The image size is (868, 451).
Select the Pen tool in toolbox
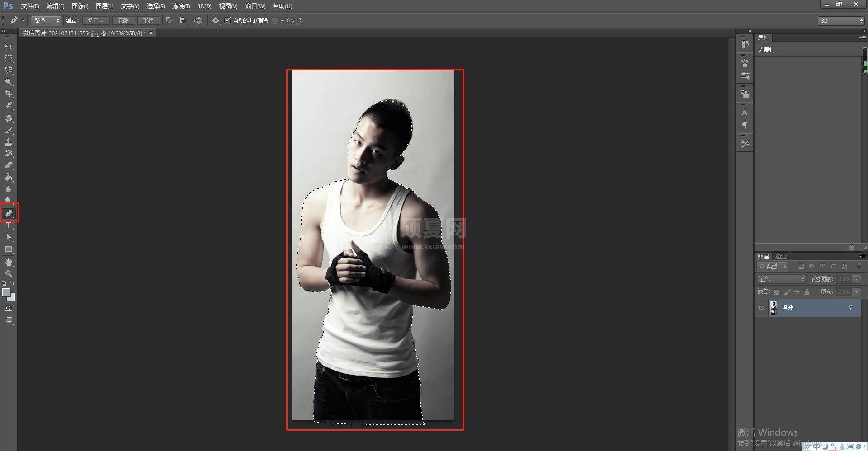click(x=9, y=214)
